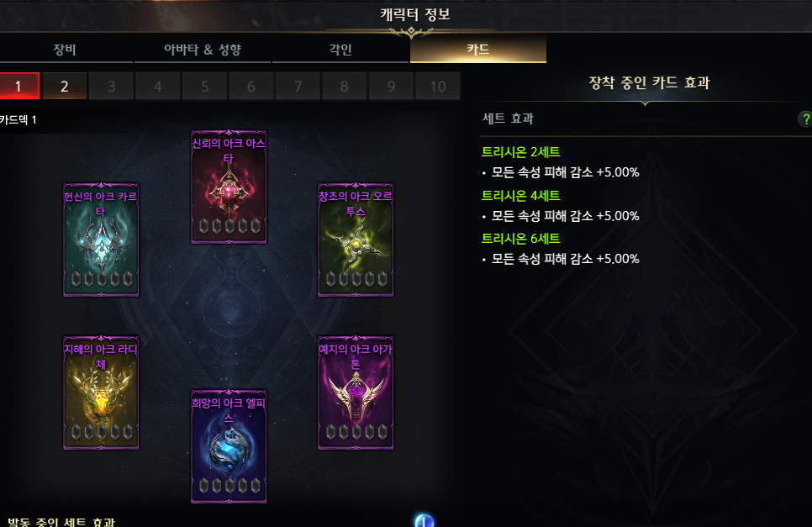Switch to the 아바타 & 성향 tab

pos(203,50)
